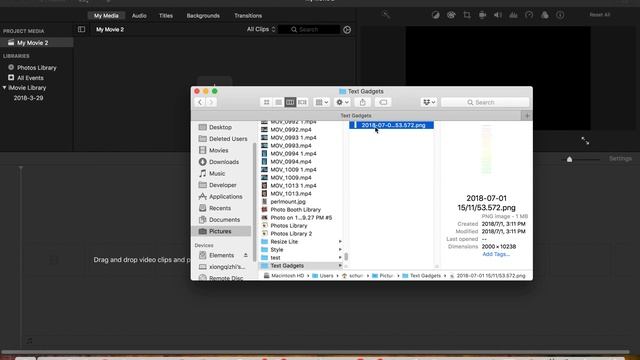The image size is (640, 360).
Task: Open the stabilization camera tool in iMovie
Action: pos(482,15)
